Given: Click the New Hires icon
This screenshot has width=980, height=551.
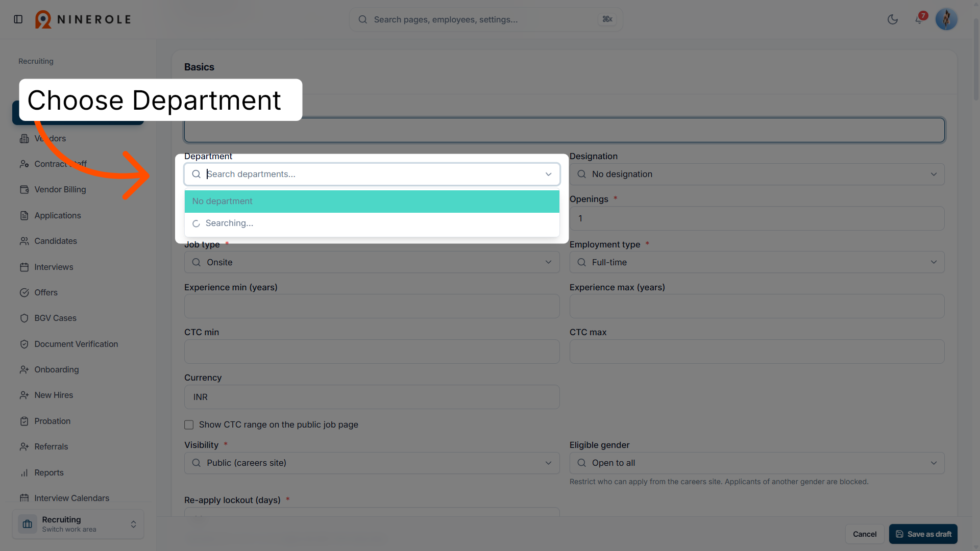Looking at the screenshot, I should 24,395.
